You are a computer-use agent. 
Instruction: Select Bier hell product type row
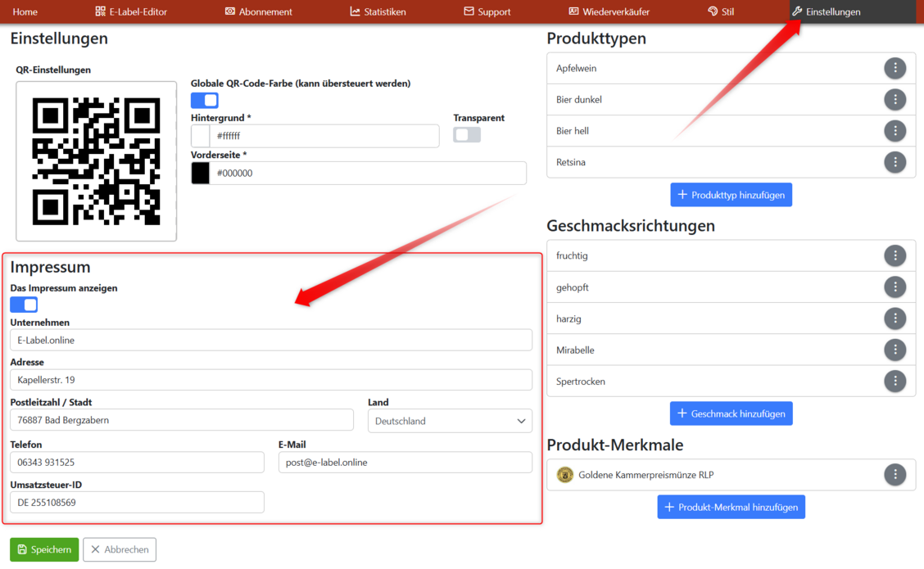pos(731,131)
